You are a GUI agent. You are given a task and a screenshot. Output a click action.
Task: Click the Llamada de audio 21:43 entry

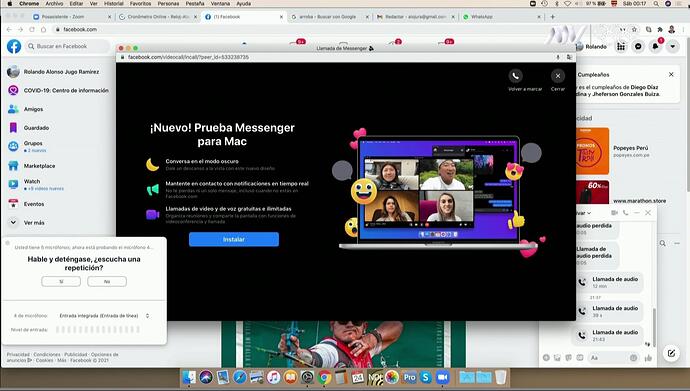click(x=609, y=336)
